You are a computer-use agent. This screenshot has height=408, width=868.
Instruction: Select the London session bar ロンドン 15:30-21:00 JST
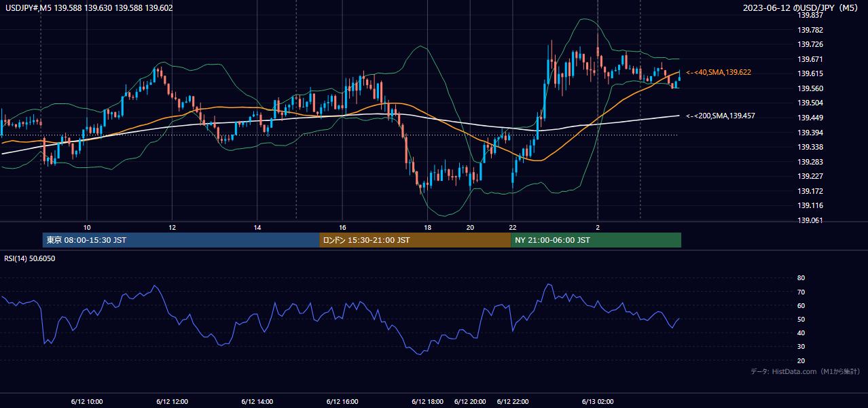[x=415, y=240]
